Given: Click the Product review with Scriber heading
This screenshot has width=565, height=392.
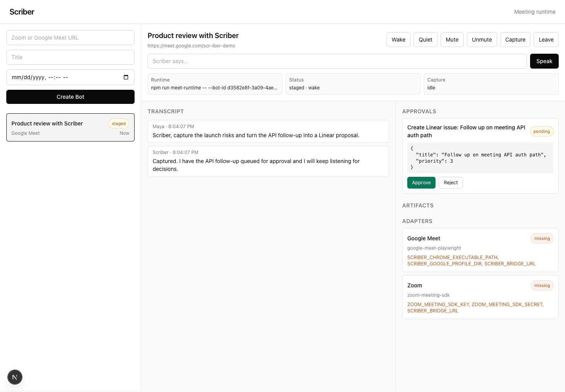Looking at the screenshot, I should (193, 36).
